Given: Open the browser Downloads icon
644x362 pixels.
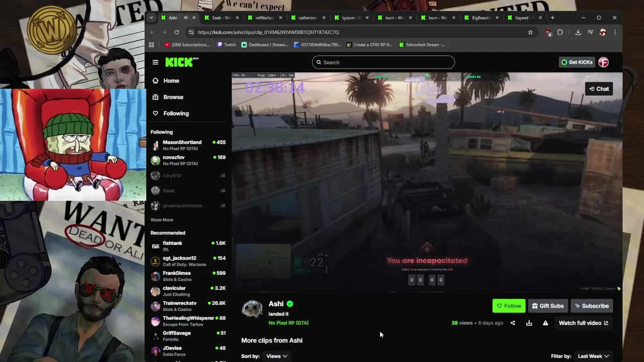Looking at the screenshot, I should click(x=578, y=32).
